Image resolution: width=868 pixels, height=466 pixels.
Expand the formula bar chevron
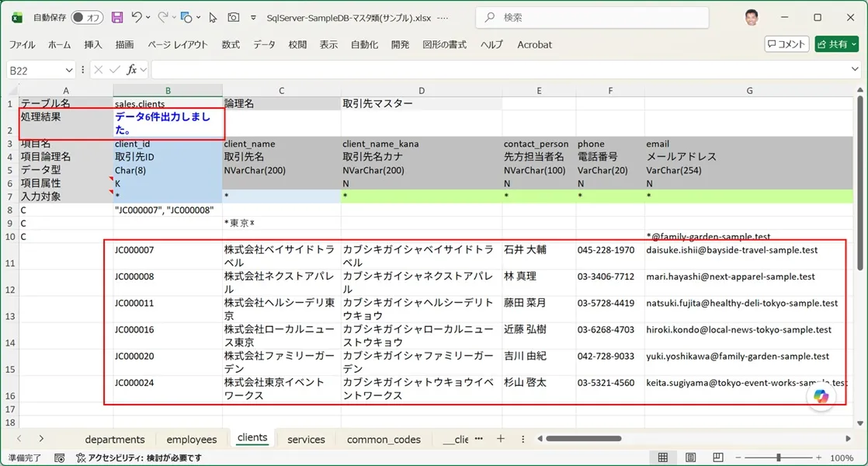click(x=855, y=69)
